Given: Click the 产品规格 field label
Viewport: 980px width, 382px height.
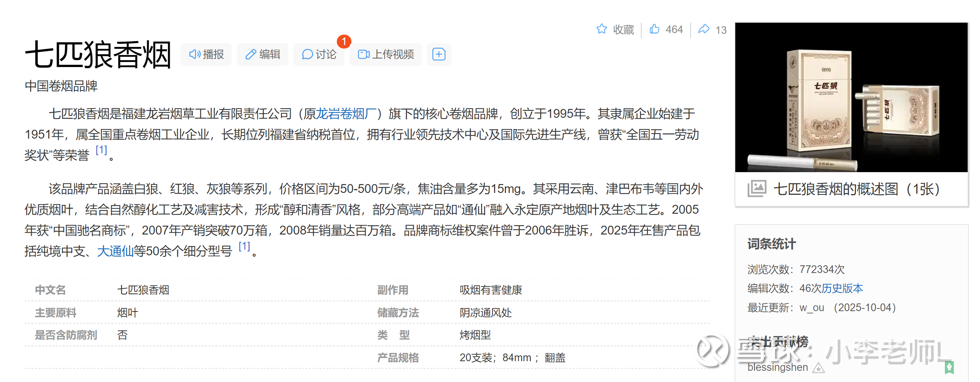Looking at the screenshot, I should click(x=398, y=358).
